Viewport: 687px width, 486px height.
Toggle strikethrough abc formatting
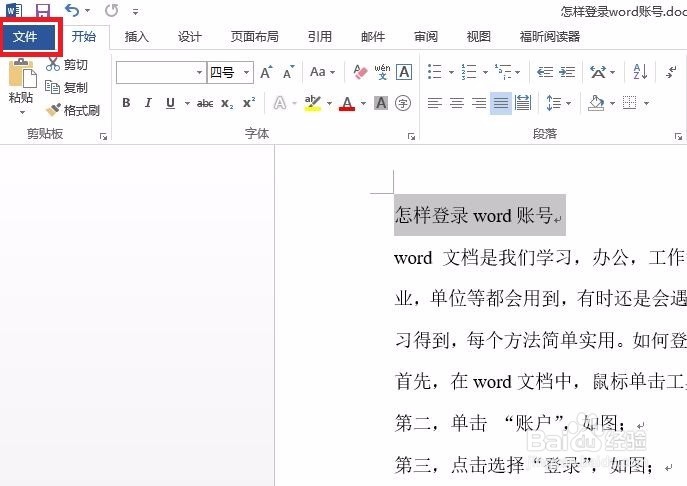pyautogui.click(x=205, y=103)
